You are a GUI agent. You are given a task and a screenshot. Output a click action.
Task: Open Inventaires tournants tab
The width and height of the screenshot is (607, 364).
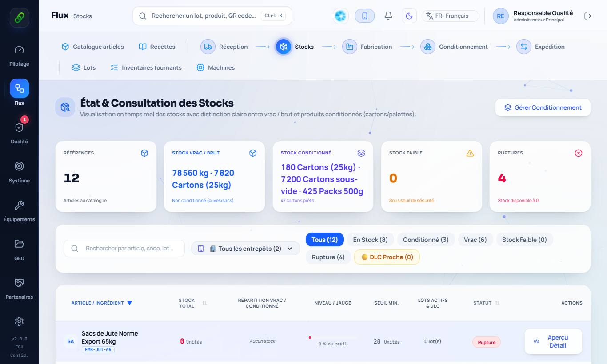146,67
